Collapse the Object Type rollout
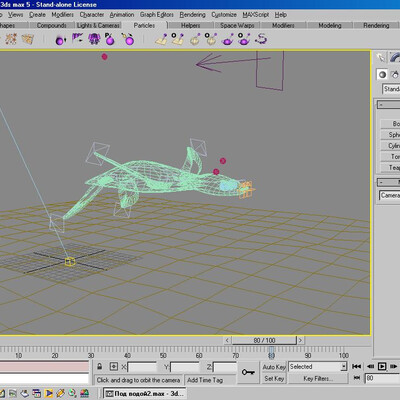Viewport: 400px width, 400px height. (389, 105)
